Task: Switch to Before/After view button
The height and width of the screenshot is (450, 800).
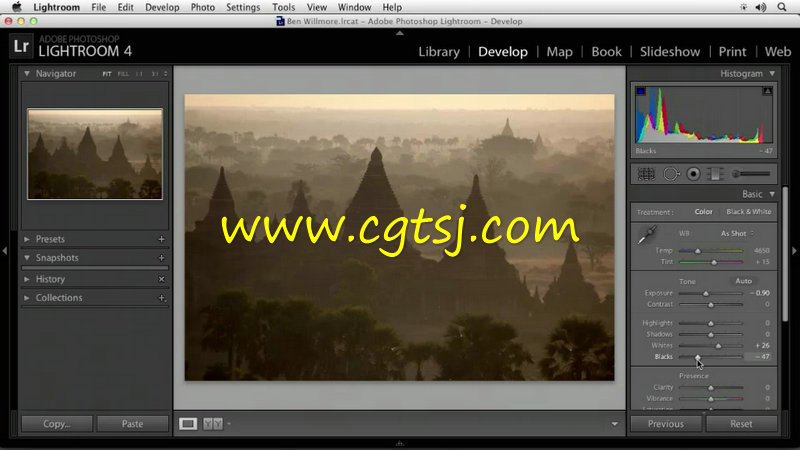Action: tap(213, 424)
